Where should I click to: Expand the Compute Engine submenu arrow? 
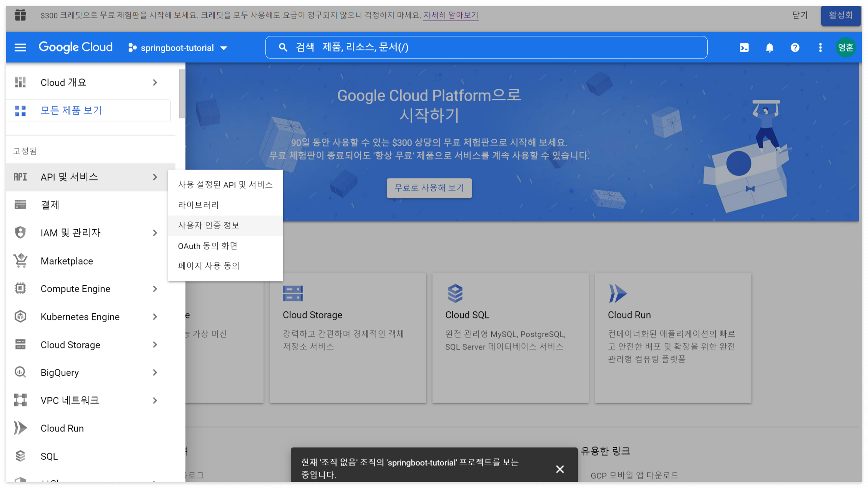pos(155,289)
